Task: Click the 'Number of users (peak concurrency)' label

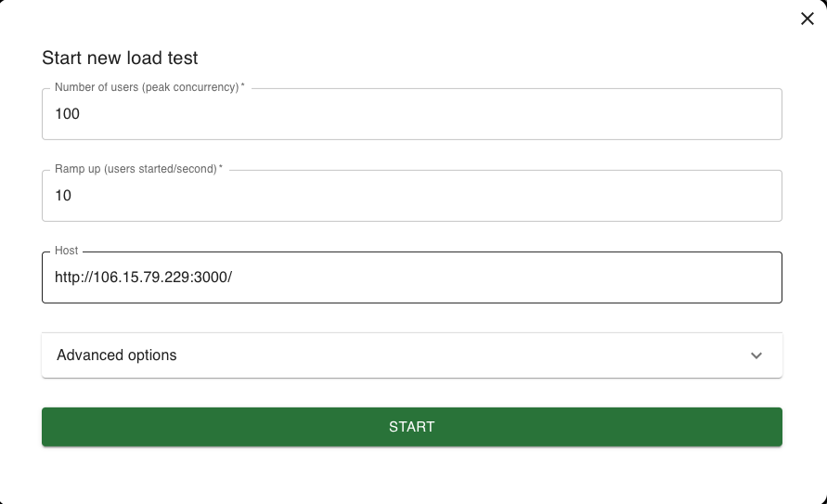Action: click(149, 87)
